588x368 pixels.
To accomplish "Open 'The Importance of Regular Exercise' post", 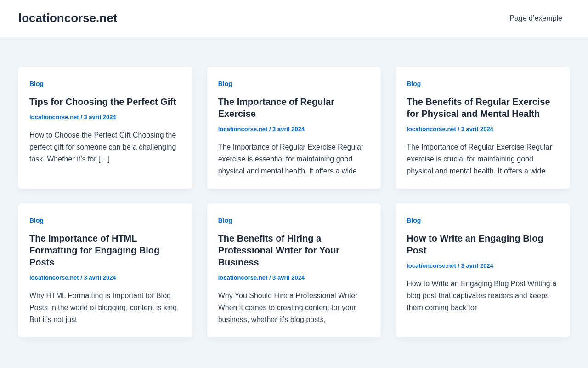I will coord(276,108).
